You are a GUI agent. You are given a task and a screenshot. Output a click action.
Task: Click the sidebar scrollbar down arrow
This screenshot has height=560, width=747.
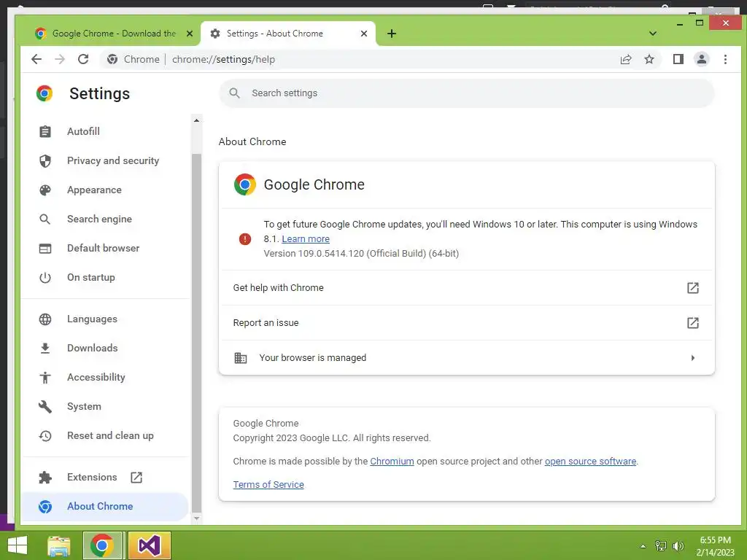[x=196, y=518]
